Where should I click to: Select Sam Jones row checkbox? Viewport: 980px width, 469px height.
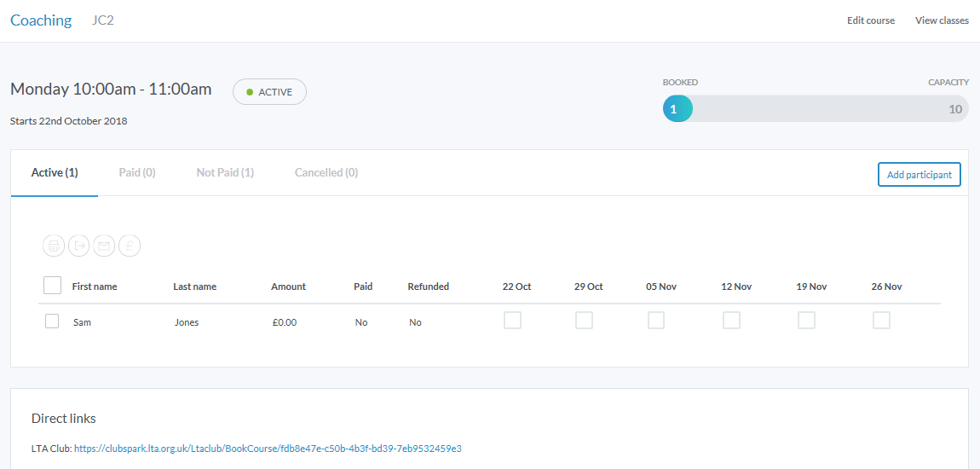[52, 321]
